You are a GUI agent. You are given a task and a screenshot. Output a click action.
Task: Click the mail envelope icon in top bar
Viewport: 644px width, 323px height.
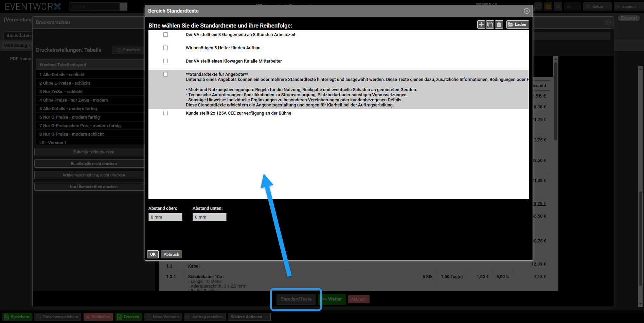click(x=548, y=6)
